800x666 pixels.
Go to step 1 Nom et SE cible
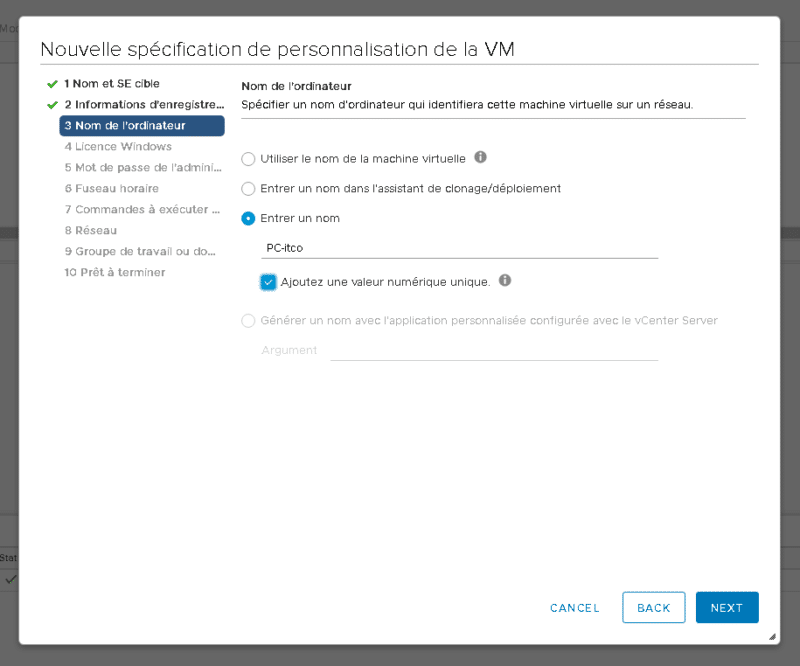pos(111,83)
